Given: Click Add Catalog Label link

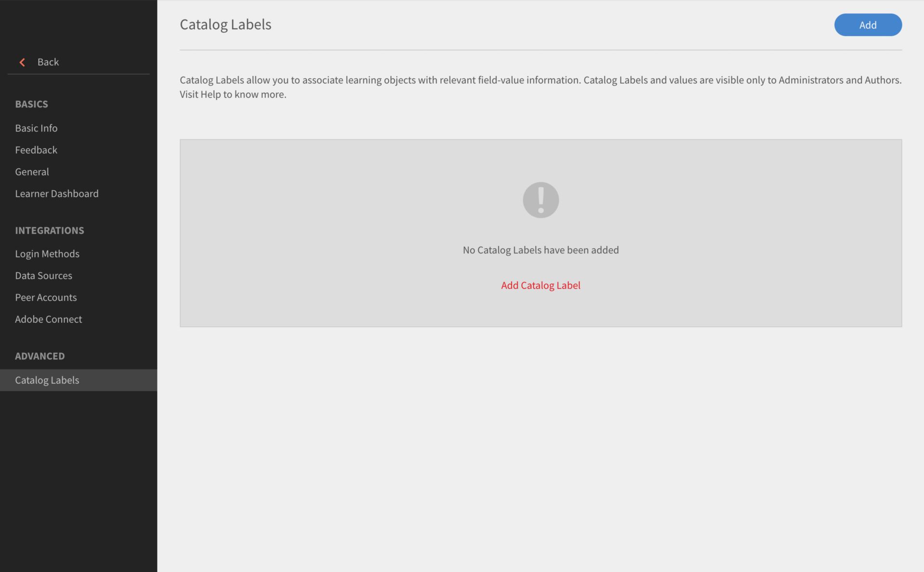Looking at the screenshot, I should (x=540, y=285).
